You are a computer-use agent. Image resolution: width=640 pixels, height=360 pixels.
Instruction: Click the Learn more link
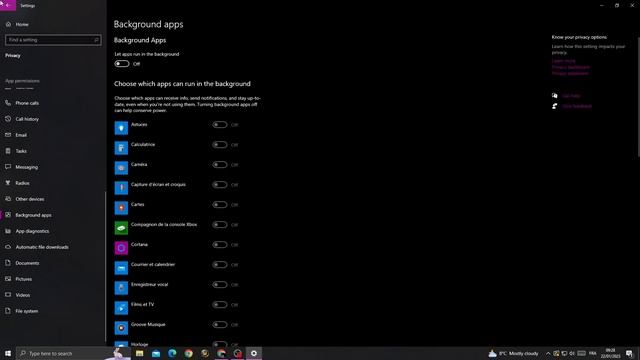(563, 61)
